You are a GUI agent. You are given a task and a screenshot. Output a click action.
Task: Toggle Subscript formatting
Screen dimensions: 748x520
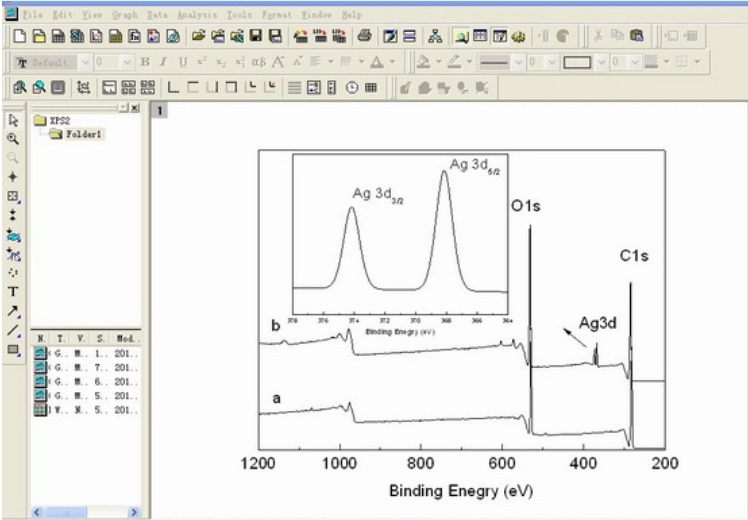point(220,62)
